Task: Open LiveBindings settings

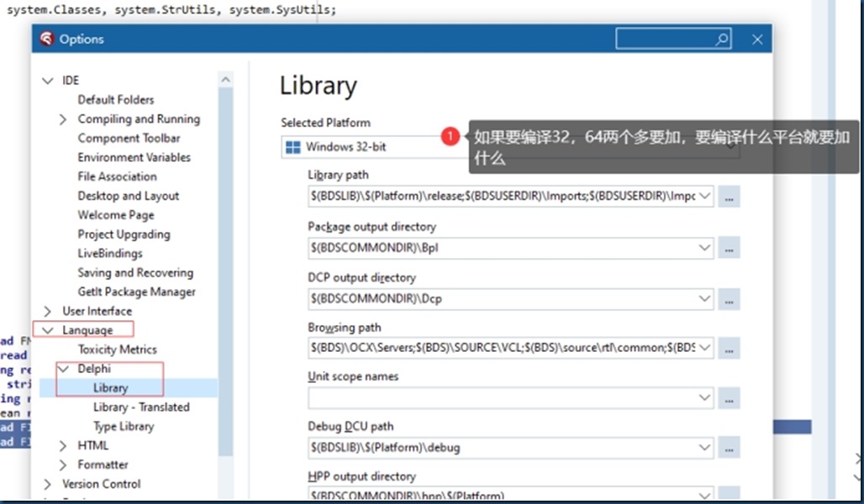Action: point(109,254)
